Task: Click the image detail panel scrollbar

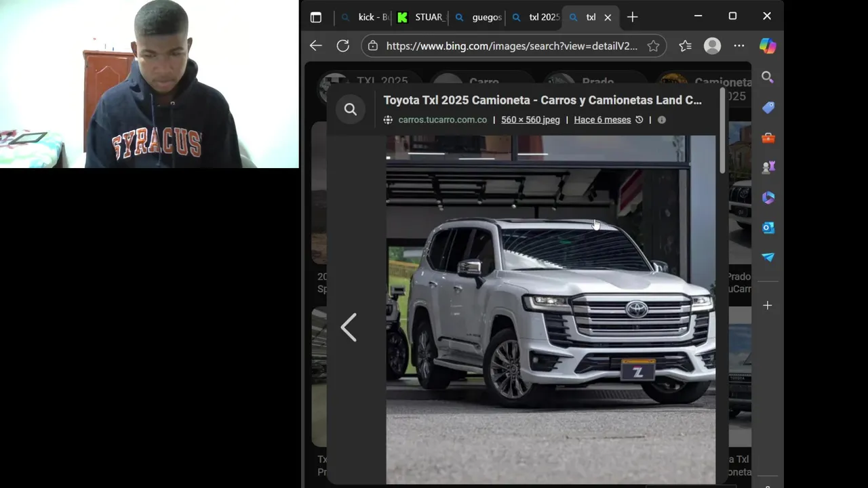Action: (723, 130)
